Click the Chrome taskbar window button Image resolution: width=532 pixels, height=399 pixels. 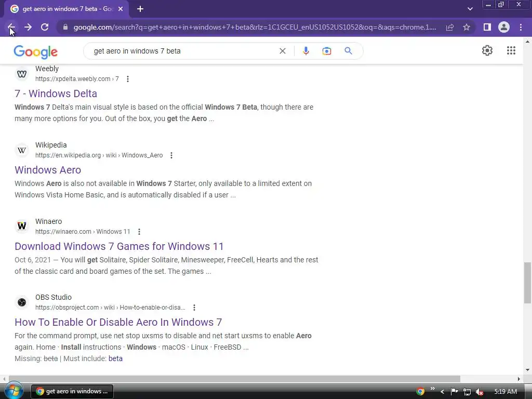[x=72, y=391]
